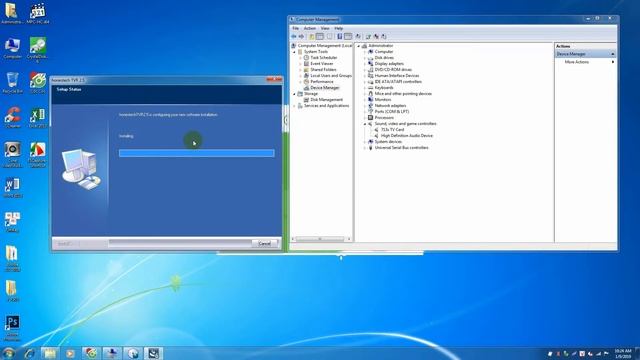Open the Computer desktop icon

12,48
